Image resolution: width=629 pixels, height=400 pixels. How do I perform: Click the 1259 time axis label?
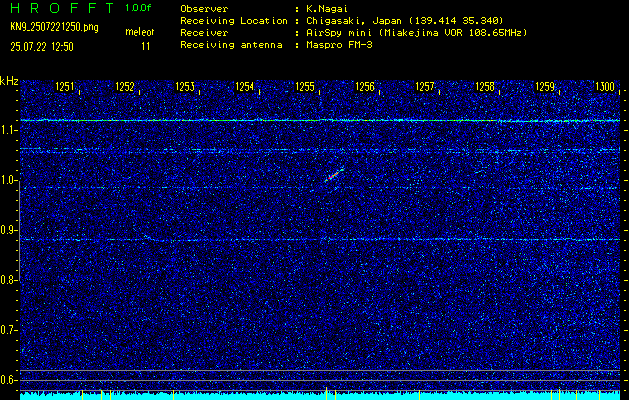coord(545,86)
